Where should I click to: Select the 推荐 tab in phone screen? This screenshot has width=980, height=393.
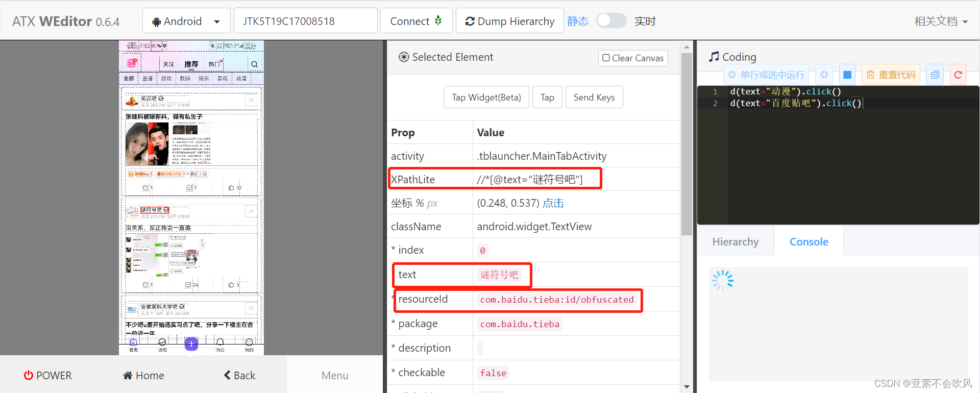point(191,64)
